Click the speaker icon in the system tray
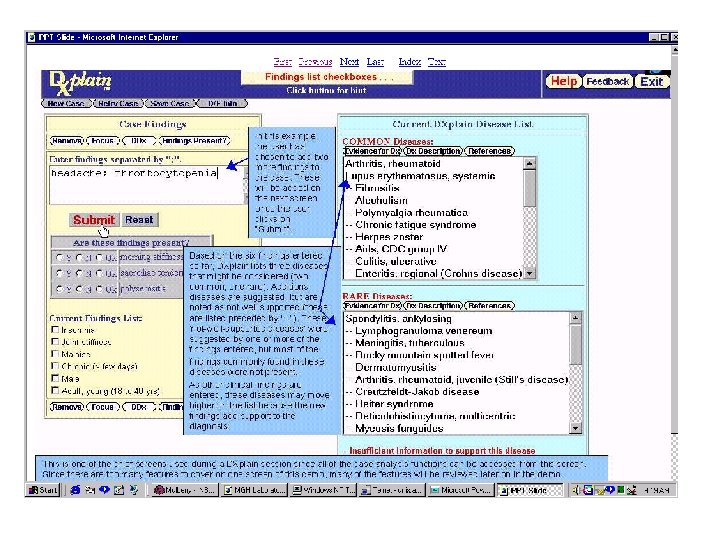This screenshot has height=540, width=720. pyautogui.click(x=576, y=490)
